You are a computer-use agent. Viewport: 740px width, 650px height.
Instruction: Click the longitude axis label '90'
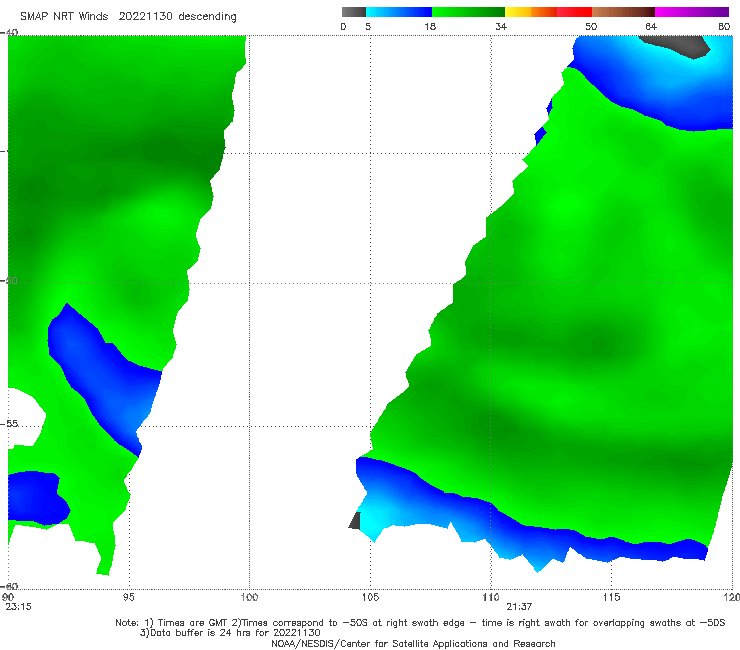pos(8,598)
